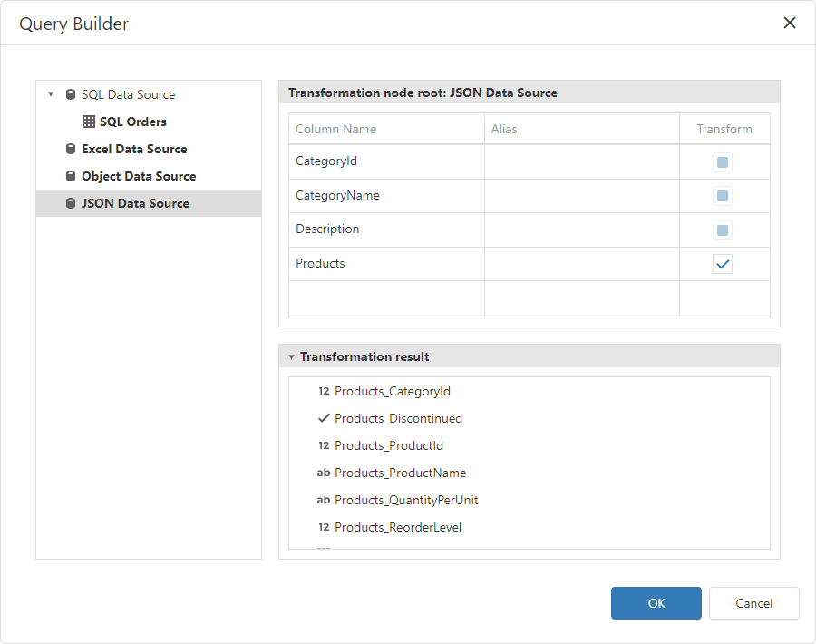
Task: Select the Excel Data Source database icon
Action: (x=71, y=149)
